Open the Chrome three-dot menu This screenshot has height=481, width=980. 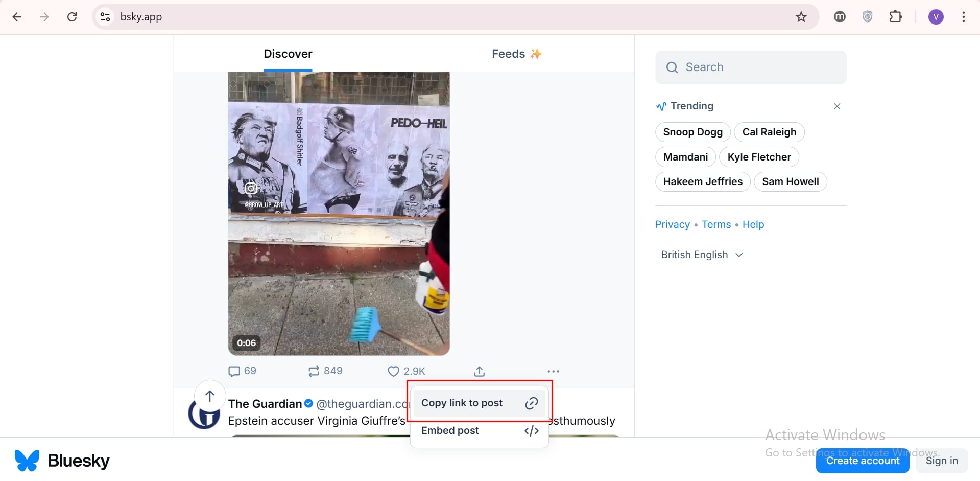(x=963, y=17)
